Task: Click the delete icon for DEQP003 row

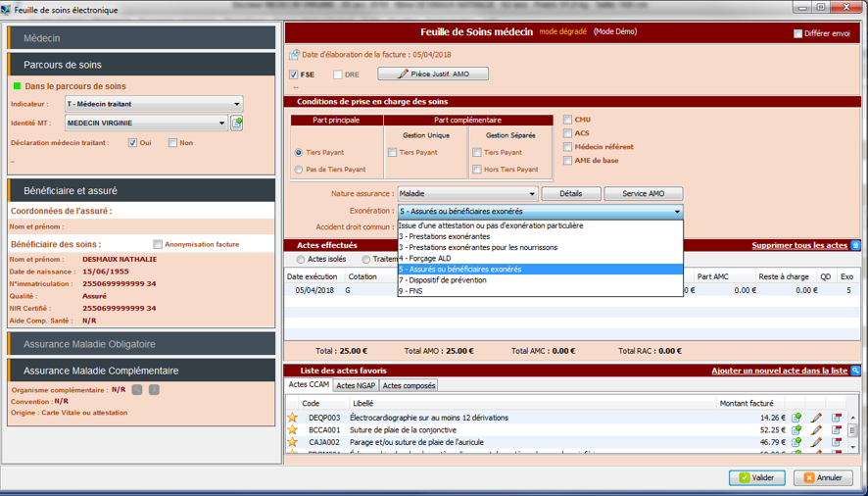Action: point(837,418)
